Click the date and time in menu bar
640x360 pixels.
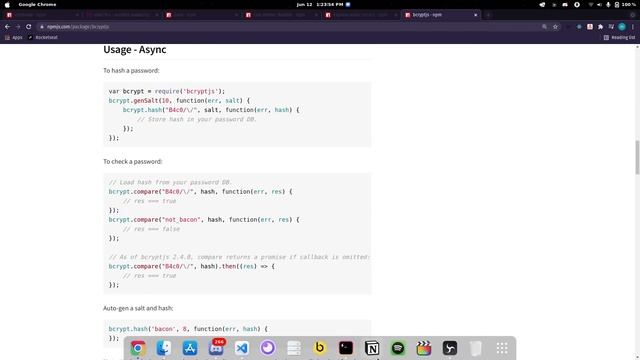click(x=320, y=4)
